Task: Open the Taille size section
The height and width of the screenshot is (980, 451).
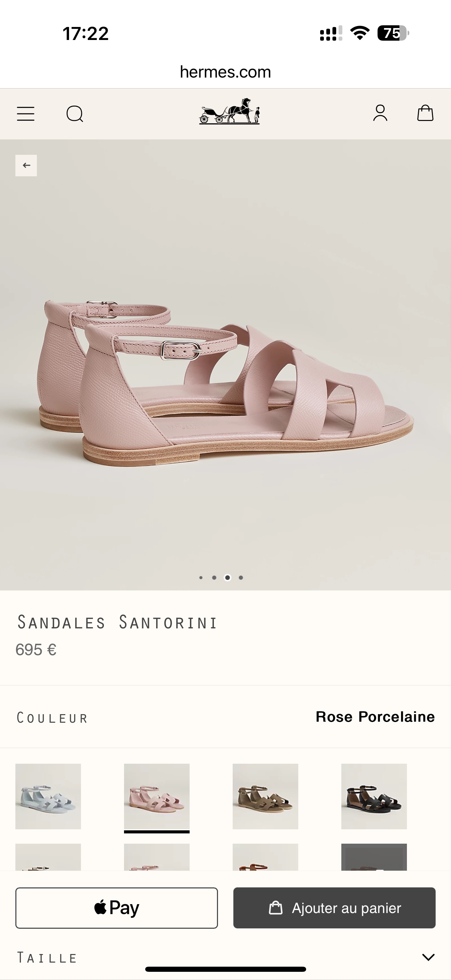Action: tap(225, 957)
